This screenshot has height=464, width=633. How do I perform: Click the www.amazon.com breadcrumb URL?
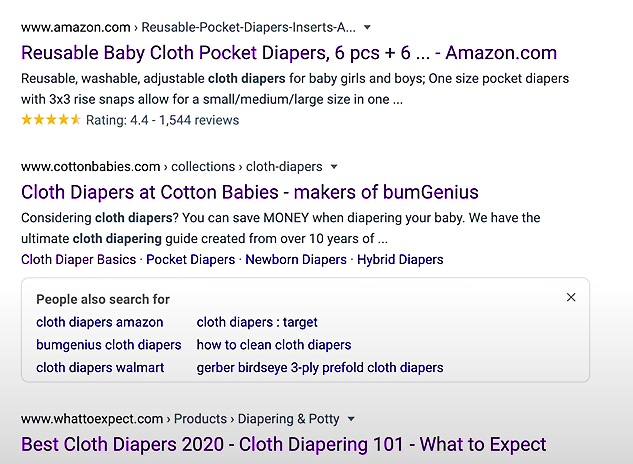click(x=189, y=27)
